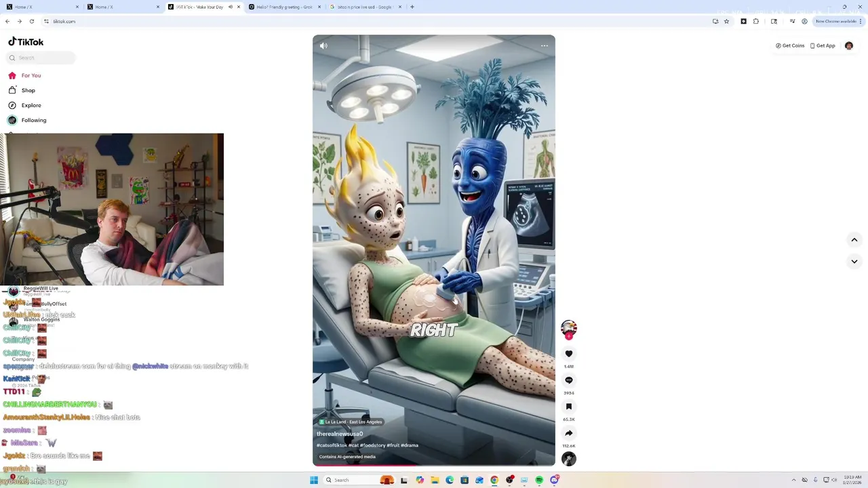This screenshot has height=488, width=868.
Task: Open the video three-dots options menu
Action: tap(544, 45)
